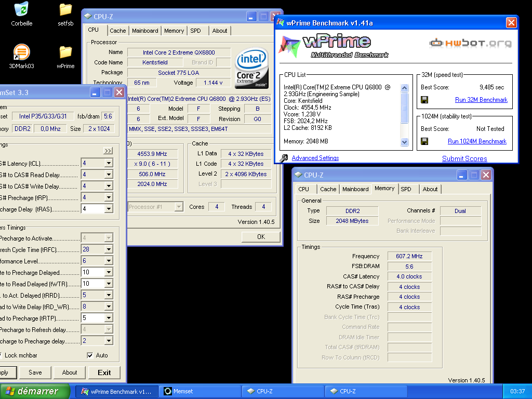Open Advanced Settings link in wPrime
532x399 pixels.
(x=315, y=158)
